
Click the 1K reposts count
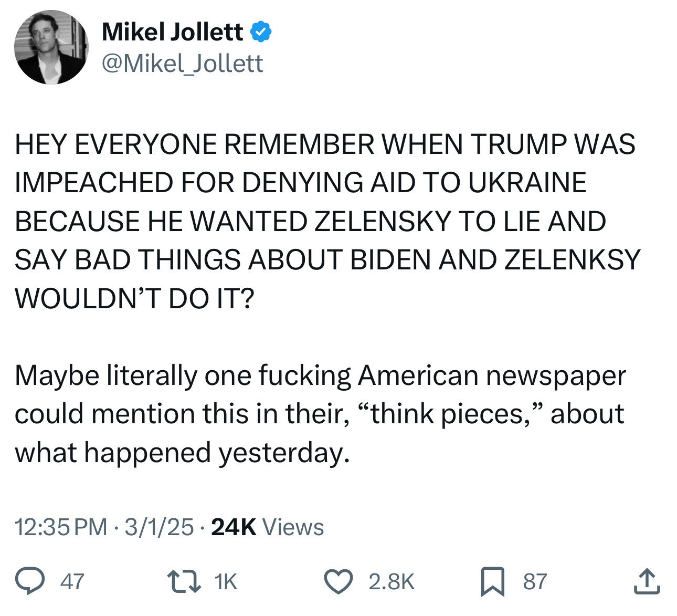point(226,582)
